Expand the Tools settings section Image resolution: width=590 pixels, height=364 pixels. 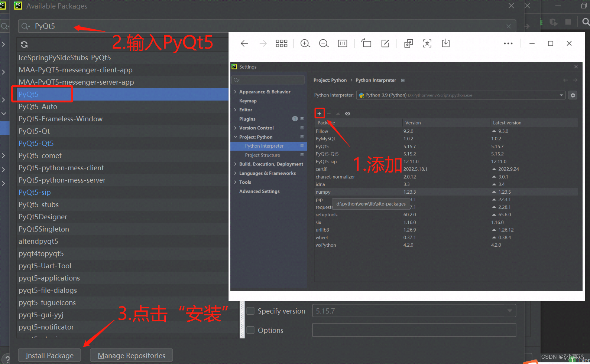click(235, 182)
